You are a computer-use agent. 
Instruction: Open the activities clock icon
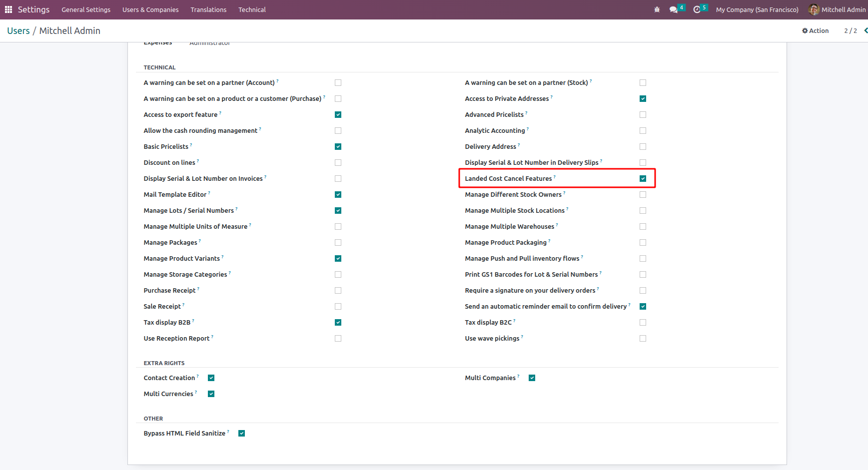(697, 9)
